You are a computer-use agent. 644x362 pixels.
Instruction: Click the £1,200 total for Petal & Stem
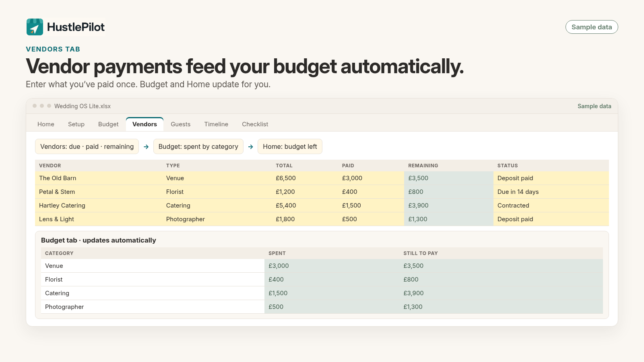305,192
